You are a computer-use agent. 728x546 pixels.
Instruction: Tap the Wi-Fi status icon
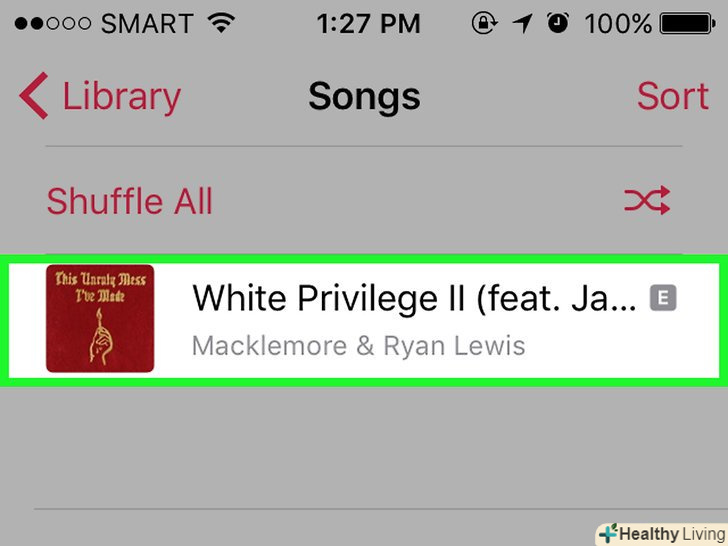pyautogui.click(x=221, y=22)
